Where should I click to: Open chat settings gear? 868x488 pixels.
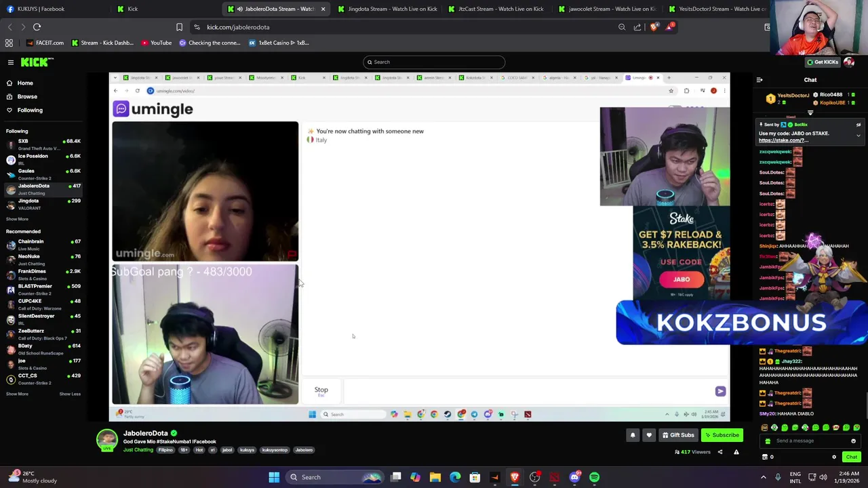click(834, 457)
